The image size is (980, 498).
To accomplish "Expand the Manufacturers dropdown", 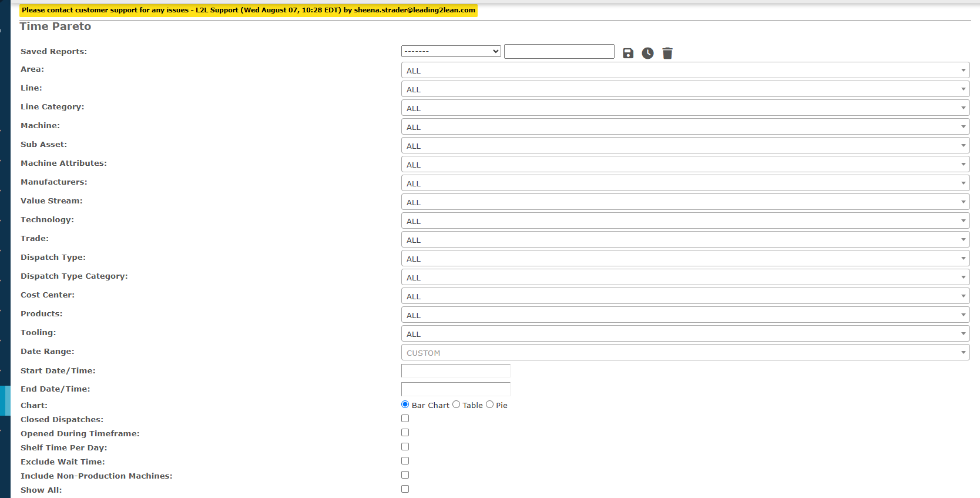I will [x=685, y=183].
